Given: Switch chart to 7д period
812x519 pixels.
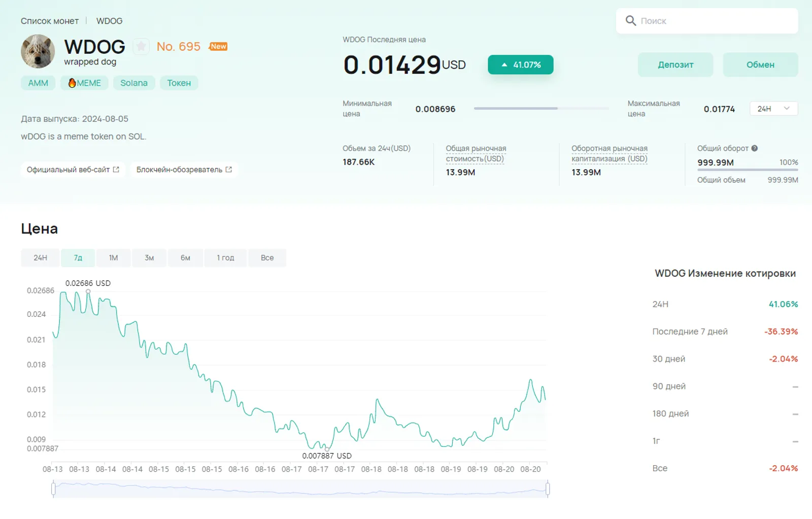Looking at the screenshot, I should (78, 258).
